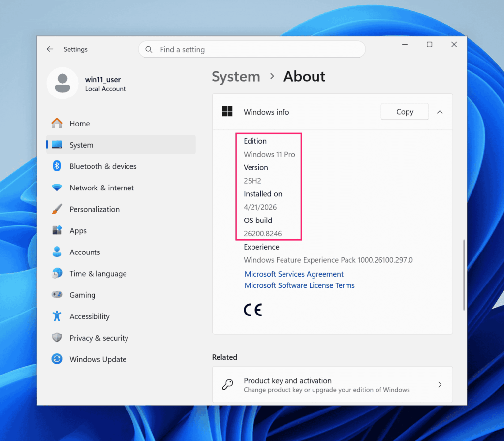
Task: Click System in the breadcrumb
Action: [236, 77]
